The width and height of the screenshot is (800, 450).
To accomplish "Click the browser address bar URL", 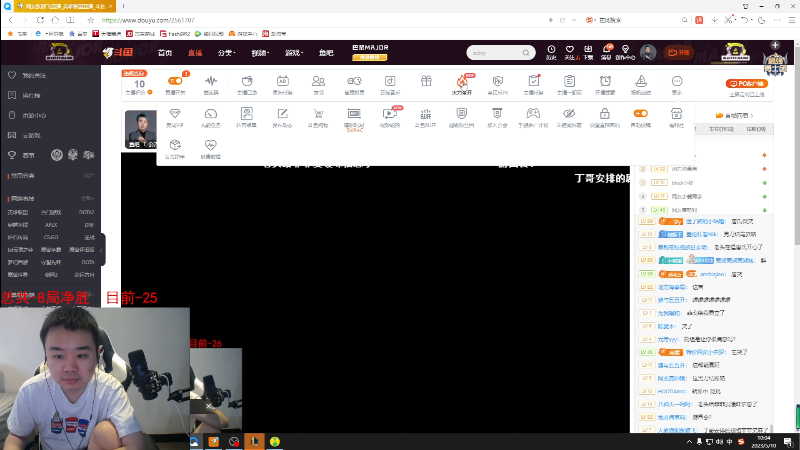I will 148,20.
